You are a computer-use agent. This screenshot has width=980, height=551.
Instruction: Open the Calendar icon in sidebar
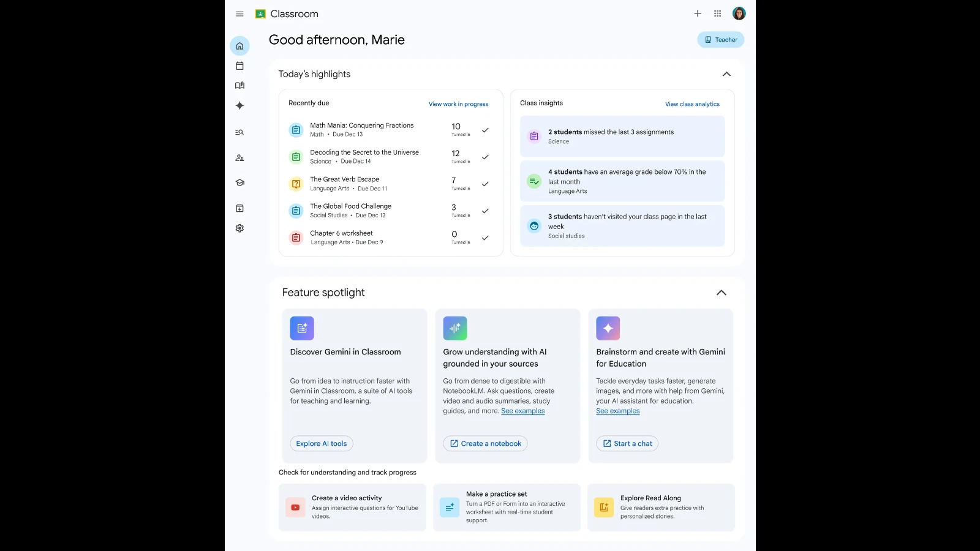pyautogui.click(x=239, y=66)
